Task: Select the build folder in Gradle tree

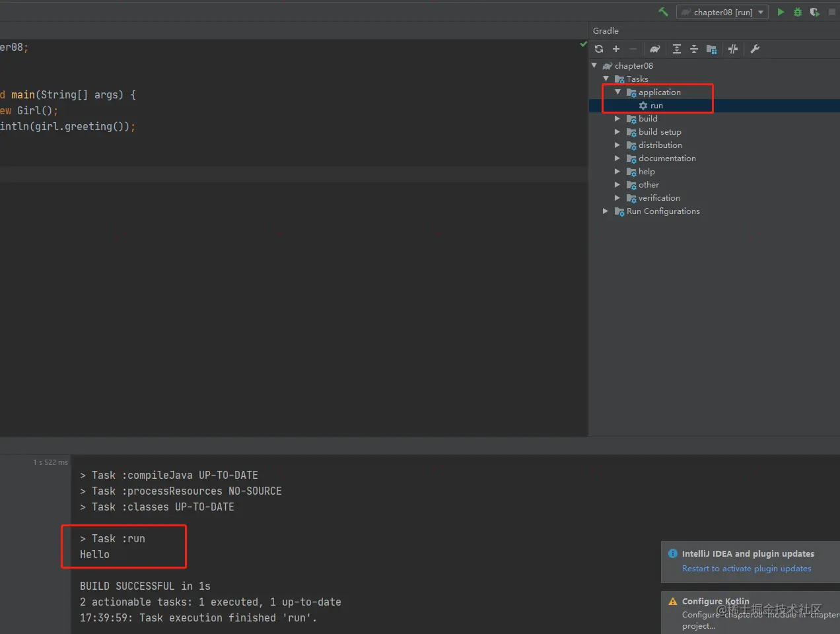Action: [648, 119]
